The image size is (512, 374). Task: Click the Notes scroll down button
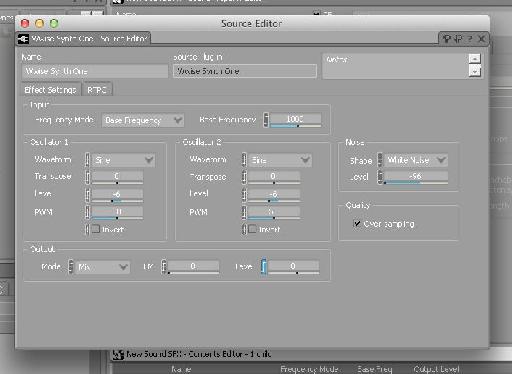coord(474,71)
